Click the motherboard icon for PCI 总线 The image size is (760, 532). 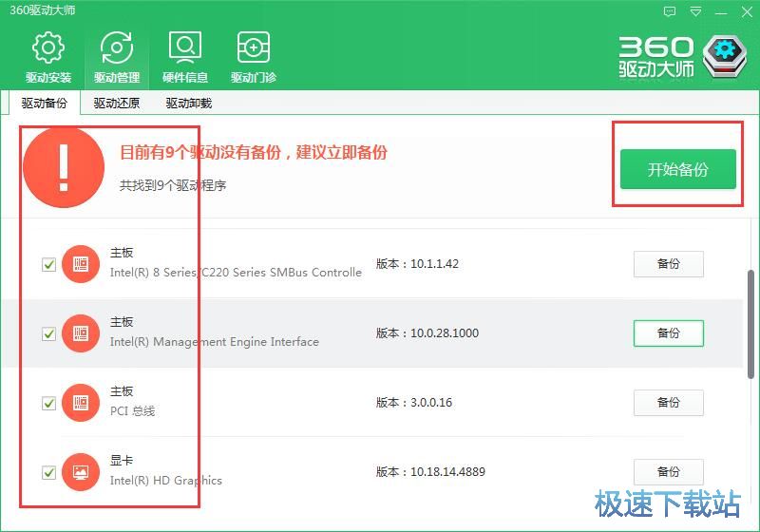coord(81,403)
